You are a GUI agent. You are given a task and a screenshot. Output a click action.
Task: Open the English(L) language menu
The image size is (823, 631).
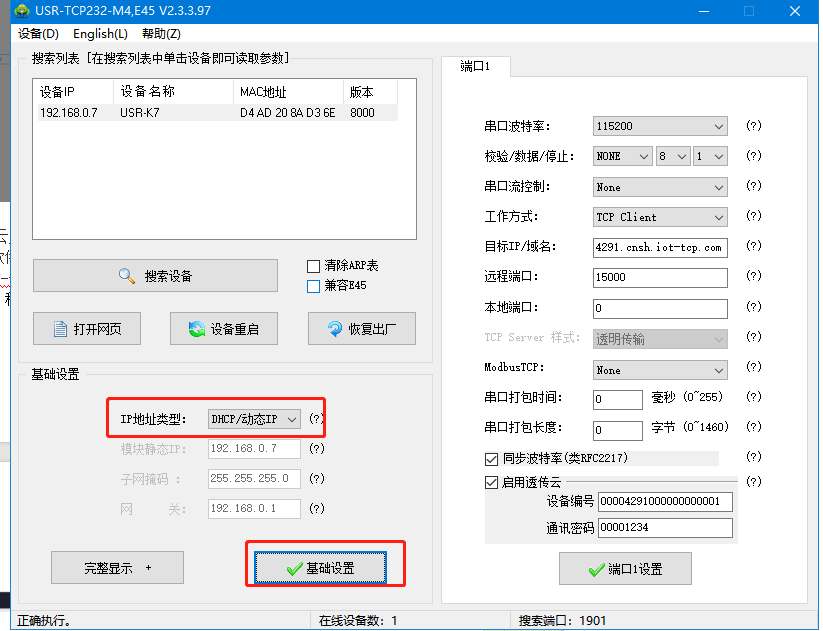coord(100,34)
